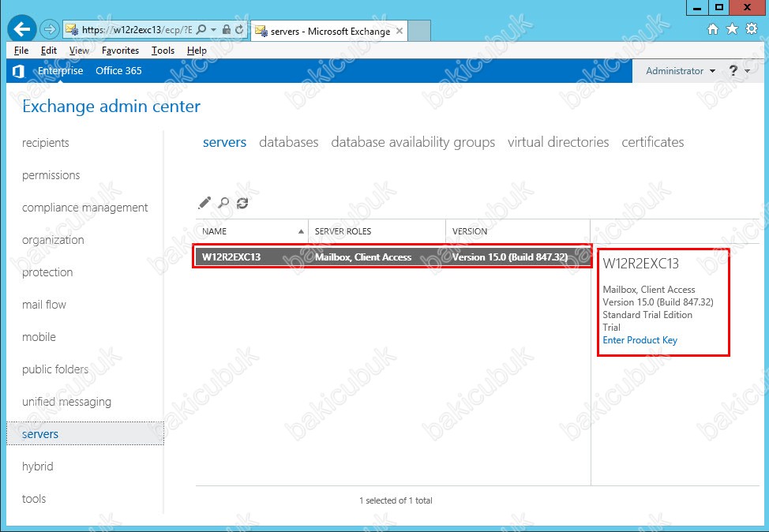769x532 pixels.
Task: Select the servers tab at top
Action: point(224,142)
